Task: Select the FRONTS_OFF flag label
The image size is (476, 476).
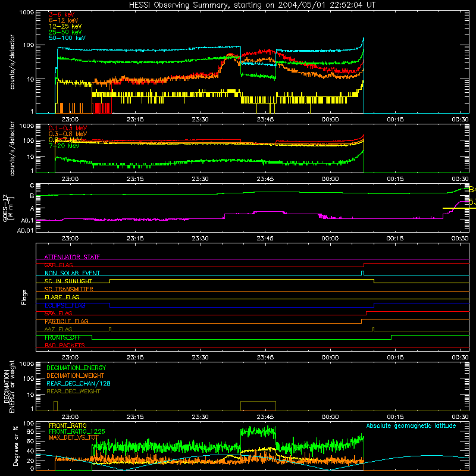Action: point(62,337)
